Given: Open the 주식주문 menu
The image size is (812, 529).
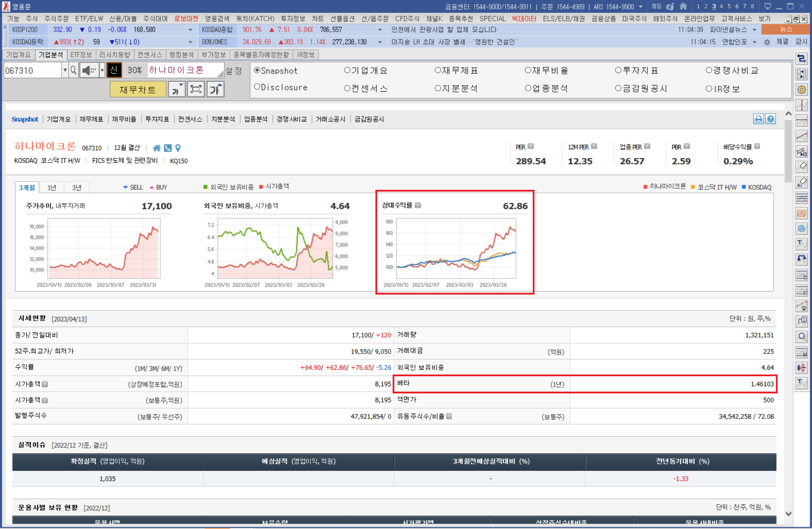Looking at the screenshot, I should tap(56, 19).
